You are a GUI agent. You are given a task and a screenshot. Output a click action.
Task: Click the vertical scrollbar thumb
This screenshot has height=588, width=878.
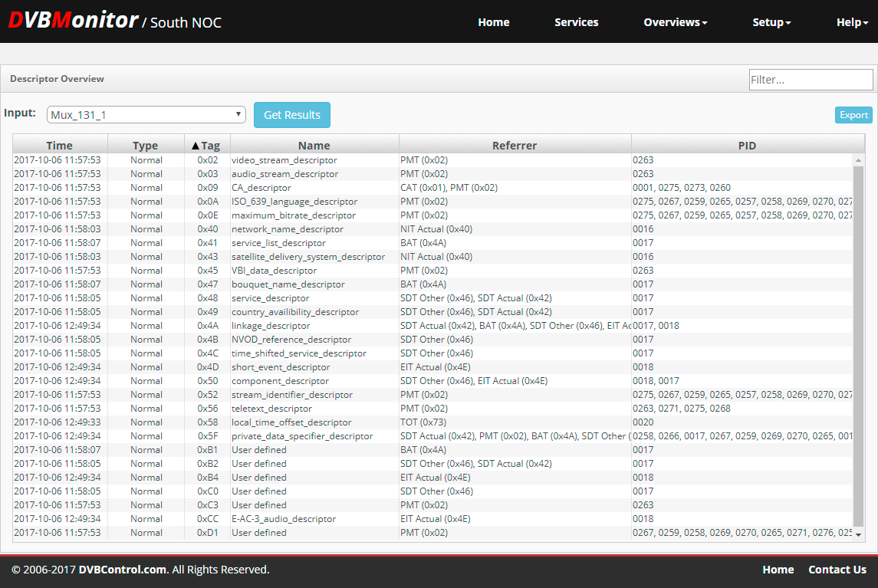click(x=858, y=347)
